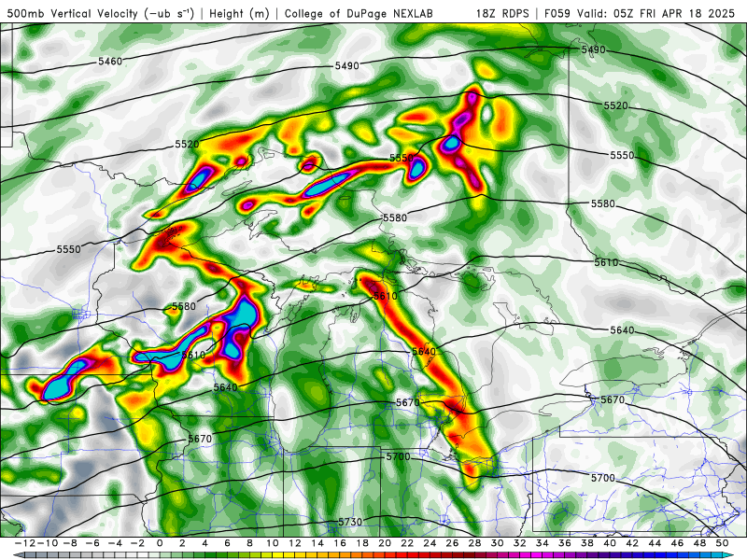Click the '0' value on the color scale

pyautogui.click(x=160, y=543)
